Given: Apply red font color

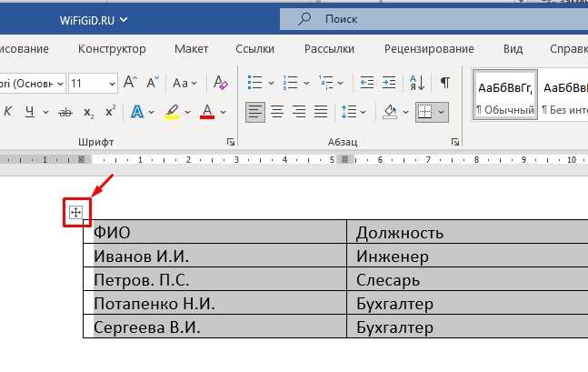Looking at the screenshot, I should [207, 112].
